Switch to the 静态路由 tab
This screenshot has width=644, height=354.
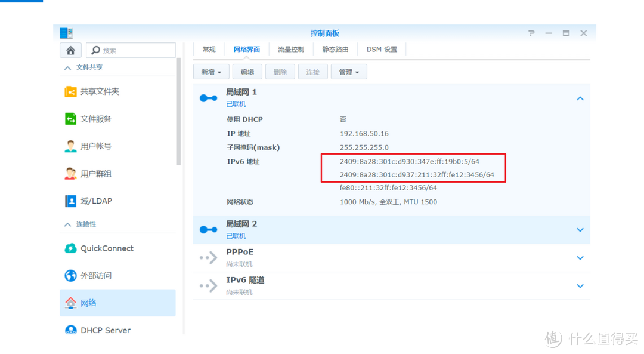335,50
